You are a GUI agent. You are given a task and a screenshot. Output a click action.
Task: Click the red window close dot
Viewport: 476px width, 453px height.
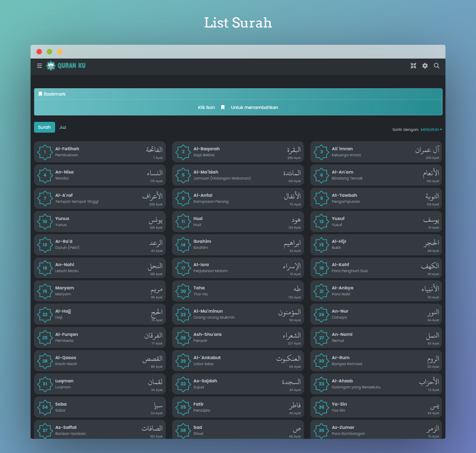[x=39, y=52]
